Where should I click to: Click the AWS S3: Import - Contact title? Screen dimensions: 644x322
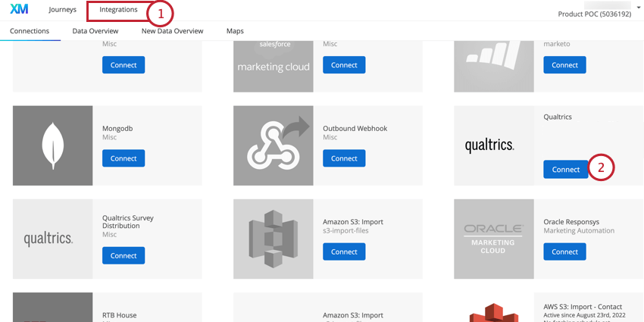pos(583,307)
